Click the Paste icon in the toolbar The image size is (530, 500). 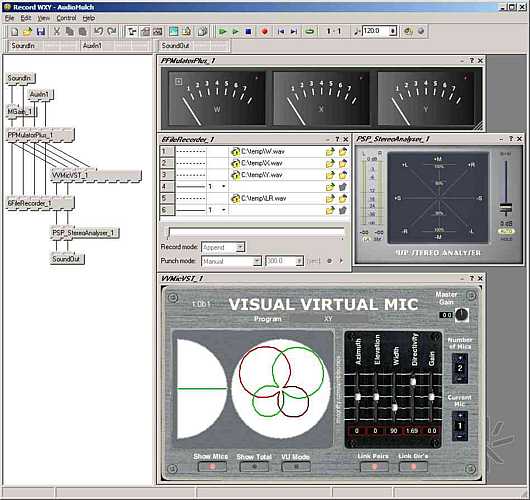(82, 32)
